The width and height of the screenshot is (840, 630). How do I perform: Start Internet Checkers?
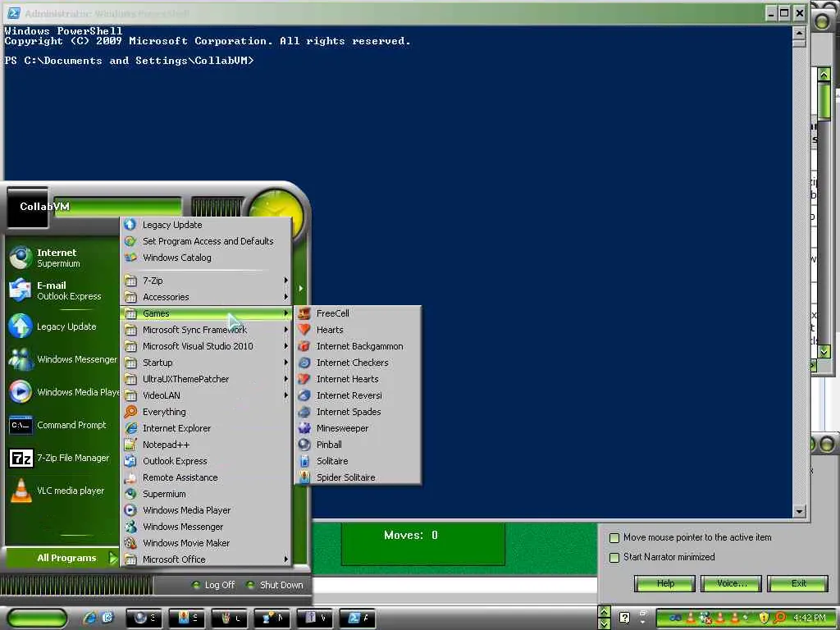[x=358, y=363]
